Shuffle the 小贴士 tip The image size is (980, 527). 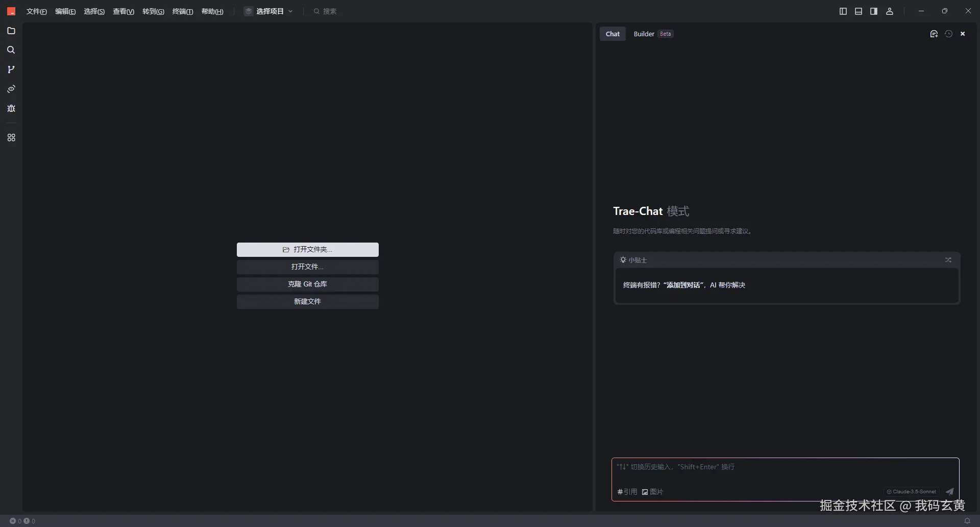[x=948, y=260]
